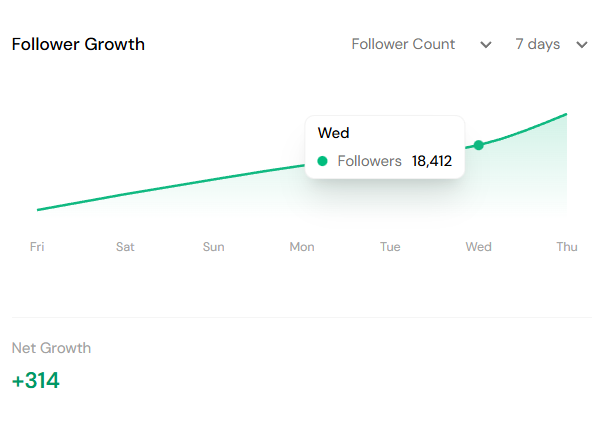This screenshot has width=609, height=435.
Task: Click the green dot in the tooltip
Action: pyautogui.click(x=322, y=161)
